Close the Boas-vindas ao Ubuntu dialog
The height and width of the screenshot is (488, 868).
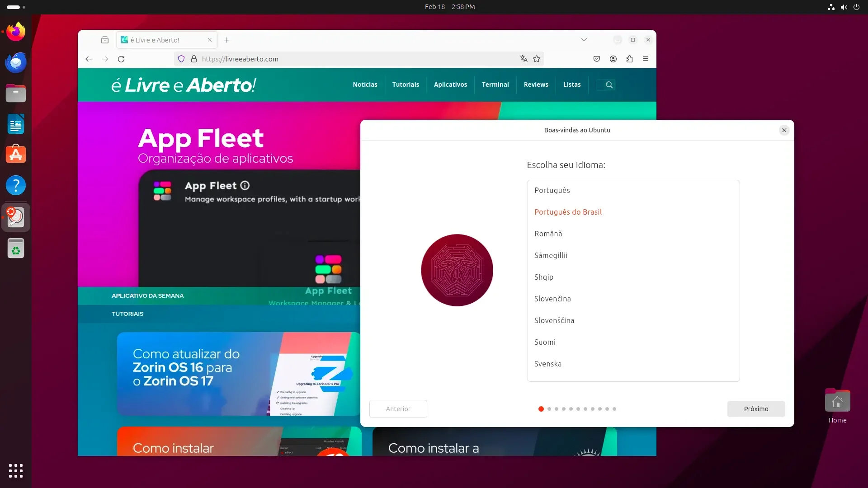point(784,130)
